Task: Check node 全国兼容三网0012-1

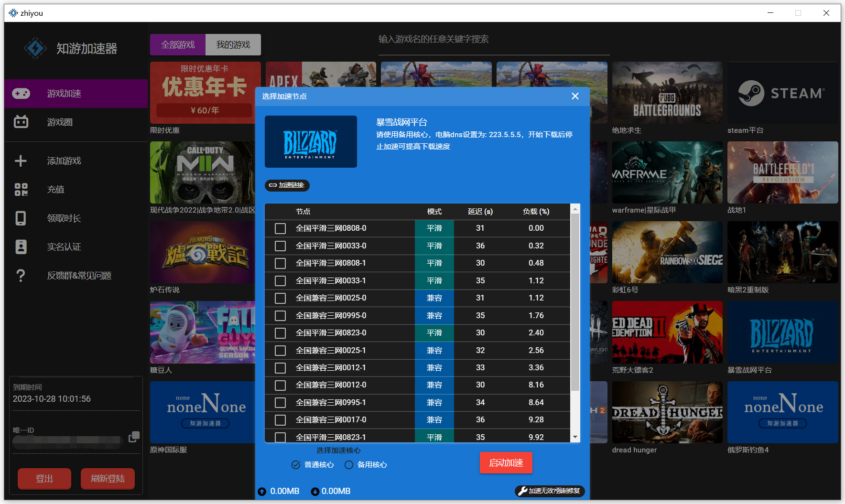Action: pyautogui.click(x=280, y=368)
